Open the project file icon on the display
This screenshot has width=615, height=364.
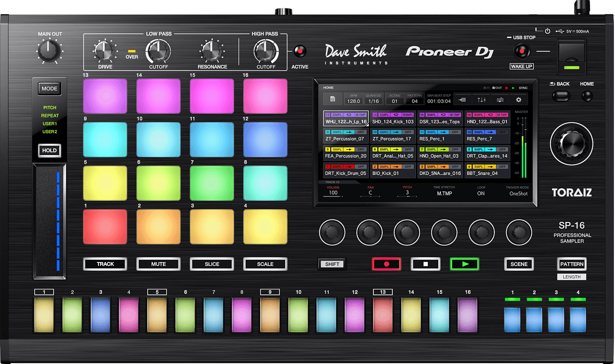pos(332,99)
